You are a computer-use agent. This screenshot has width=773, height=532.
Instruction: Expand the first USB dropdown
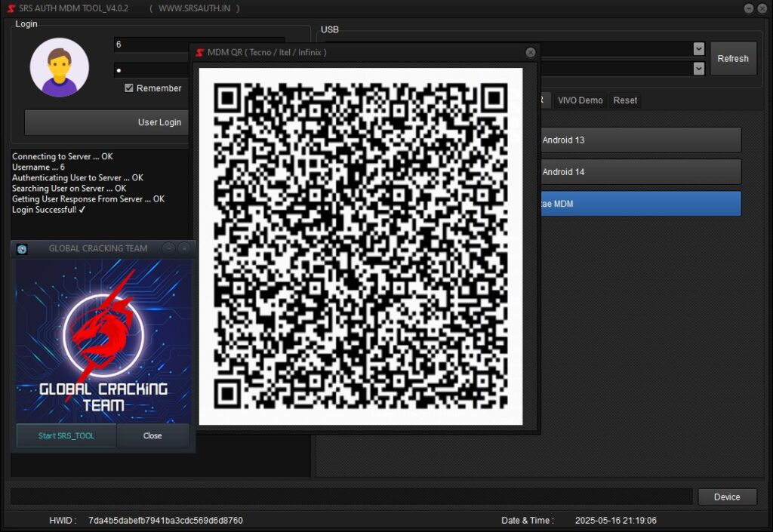[x=698, y=49]
